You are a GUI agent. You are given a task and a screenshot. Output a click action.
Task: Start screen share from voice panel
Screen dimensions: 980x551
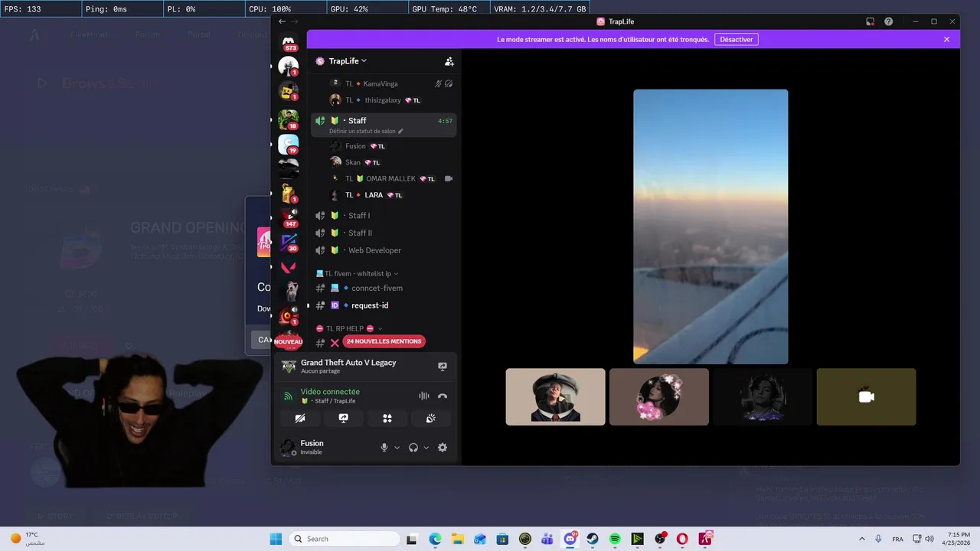click(x=344, y=418)
